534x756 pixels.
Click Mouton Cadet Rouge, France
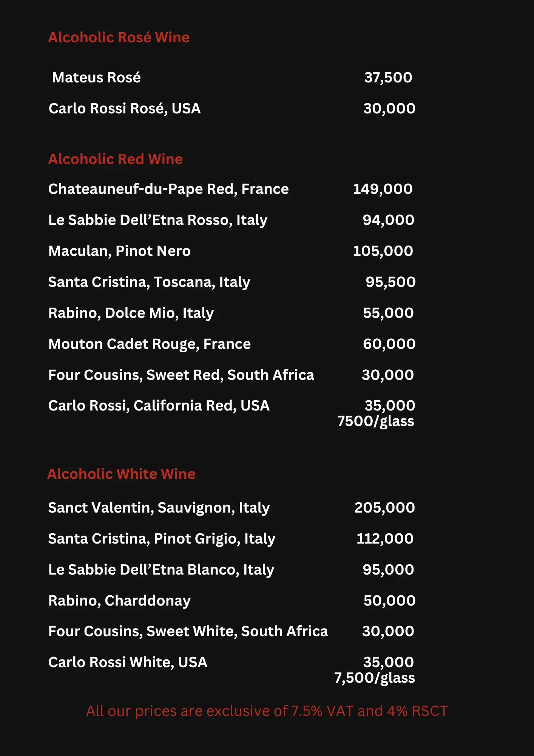150,344
